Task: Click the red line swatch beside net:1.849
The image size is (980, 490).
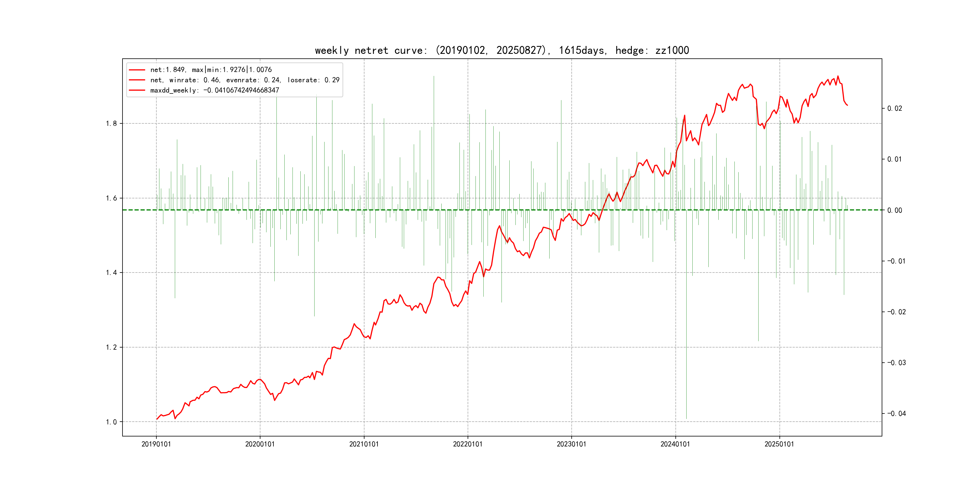Action: (137, 70)
